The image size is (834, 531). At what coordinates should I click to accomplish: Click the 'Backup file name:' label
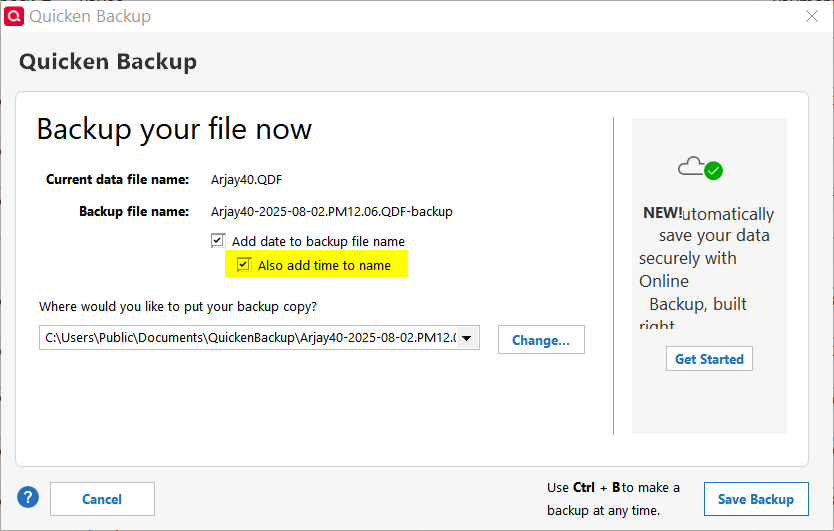[134, 212]
